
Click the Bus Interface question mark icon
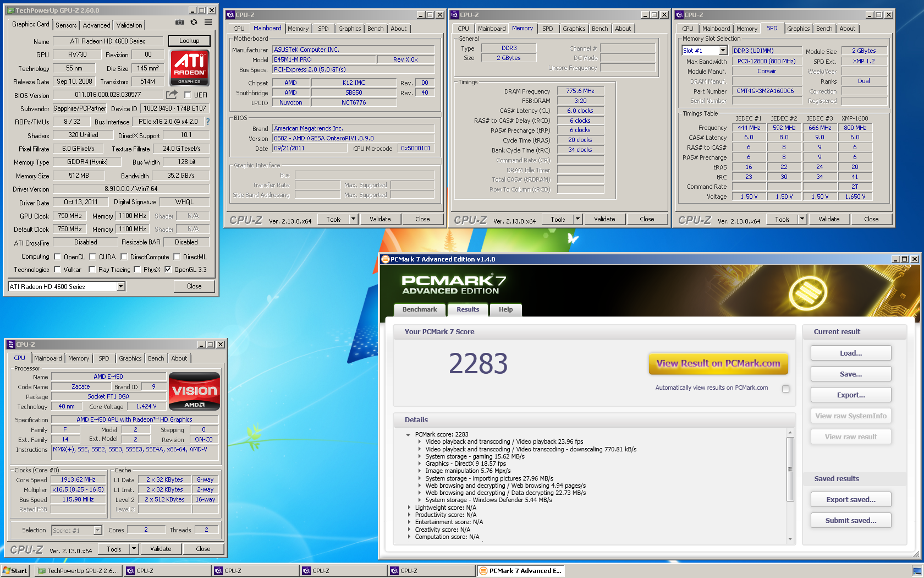point(207,122)
